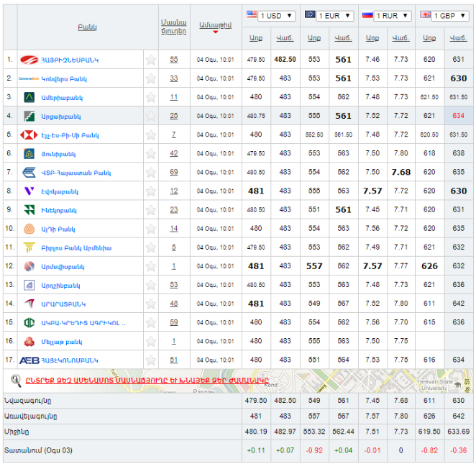
Task: Toggle favorite star in row 8 Evocabank
Action: coord(150,191)
